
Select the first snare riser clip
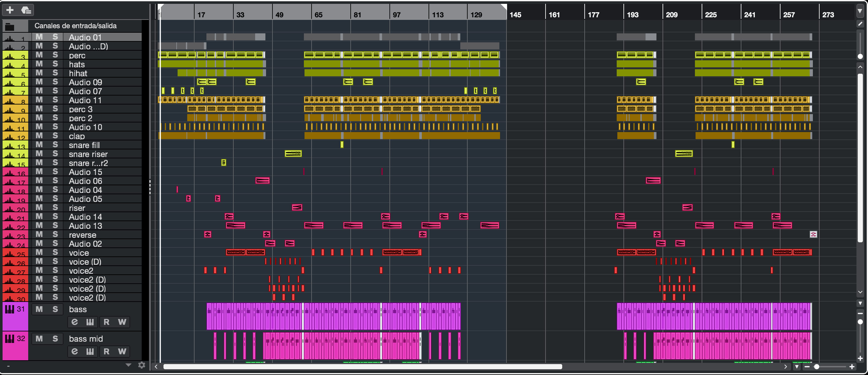pos(293,154)
